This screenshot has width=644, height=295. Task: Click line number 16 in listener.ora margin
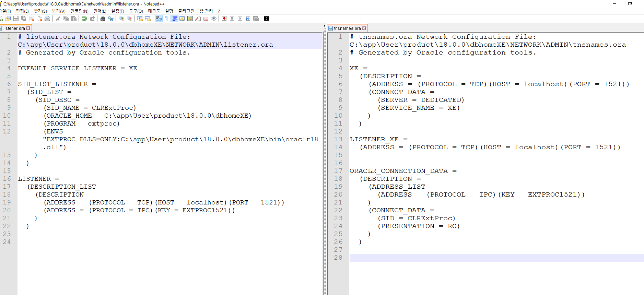coord(7,179)
